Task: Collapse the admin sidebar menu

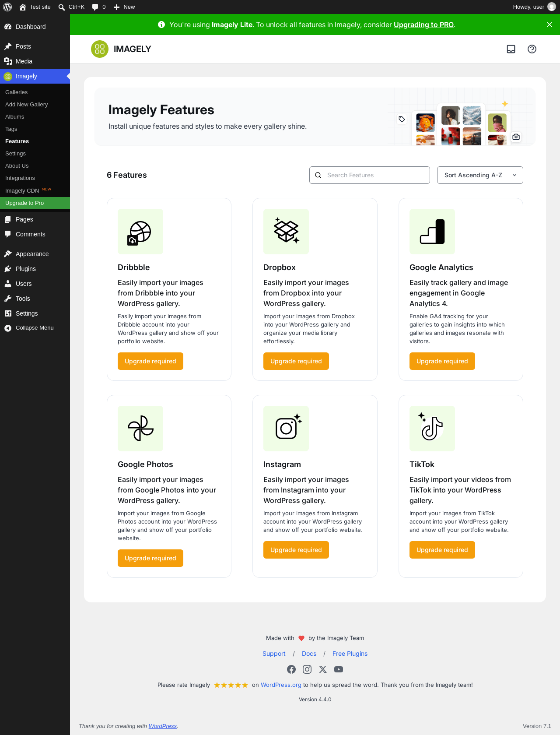Action: coord(35,328)
